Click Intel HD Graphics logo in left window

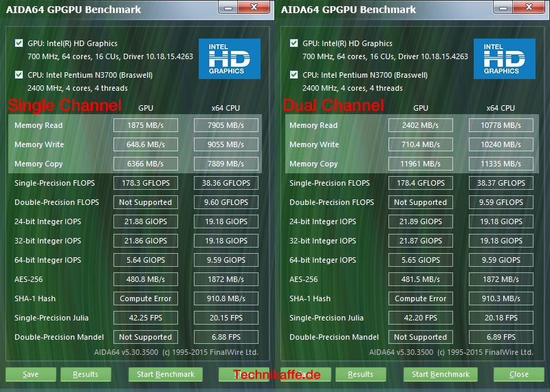point(230,58)
